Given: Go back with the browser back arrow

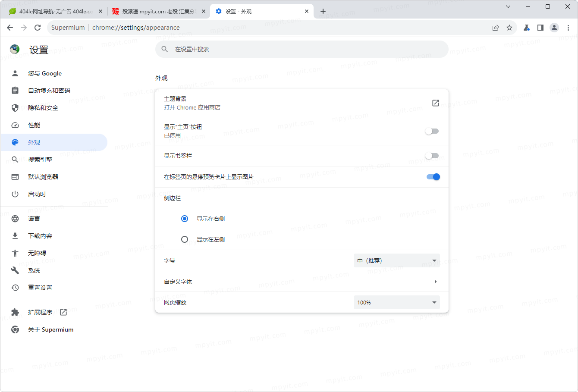Looking at the screenshot, I should click(10, 28).
